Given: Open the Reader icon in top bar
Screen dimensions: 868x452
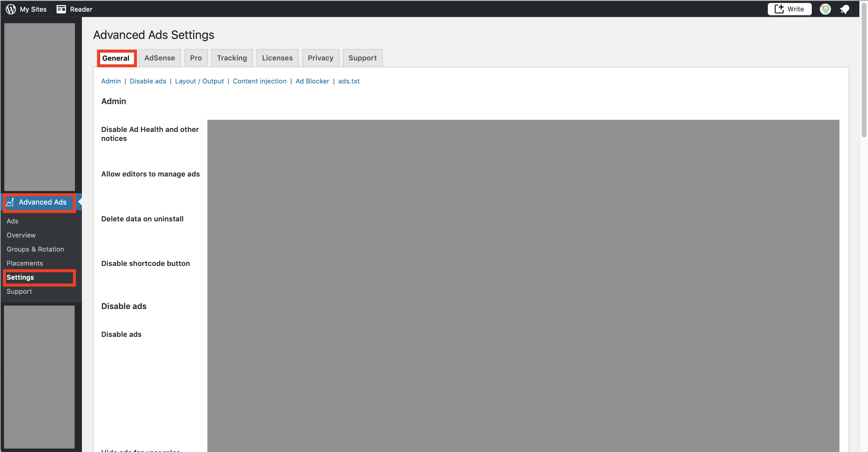Looking at the screenshot, I should (x=61, y=9).
